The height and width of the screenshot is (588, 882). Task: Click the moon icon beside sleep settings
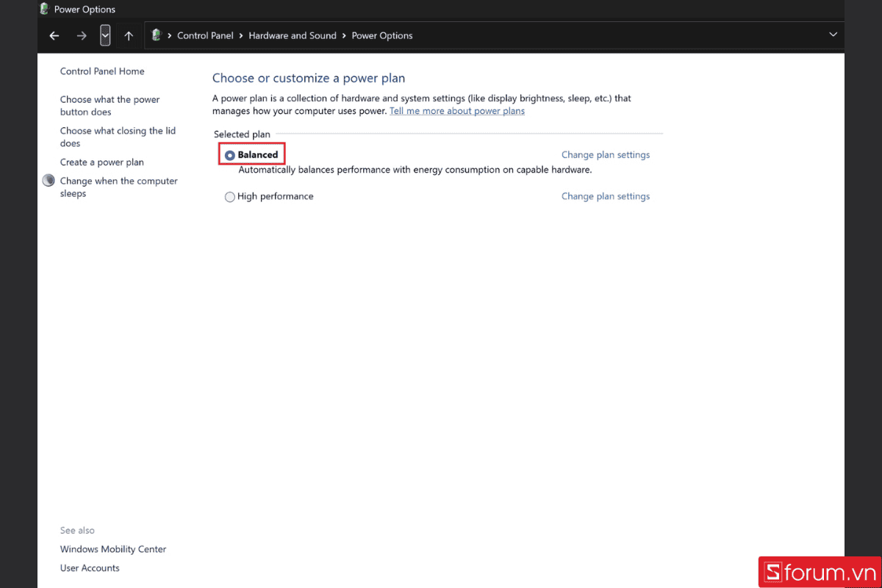pyautogui.click(x=49, y=181)
